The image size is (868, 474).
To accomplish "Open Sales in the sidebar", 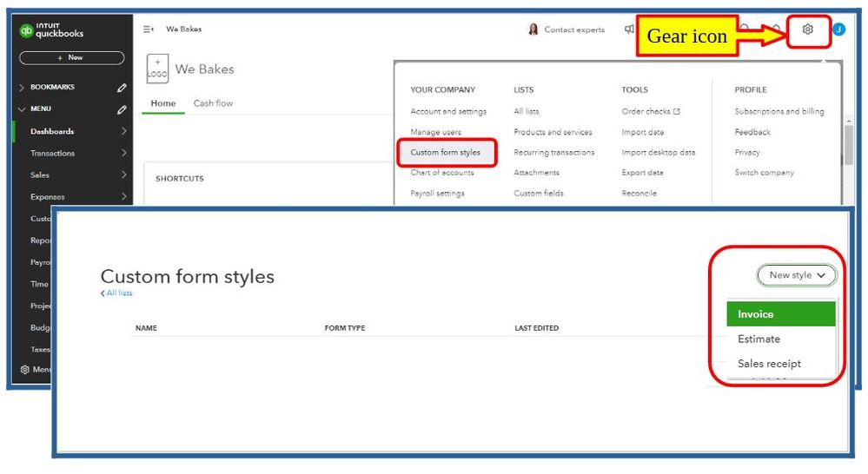I will pos(40,174).
